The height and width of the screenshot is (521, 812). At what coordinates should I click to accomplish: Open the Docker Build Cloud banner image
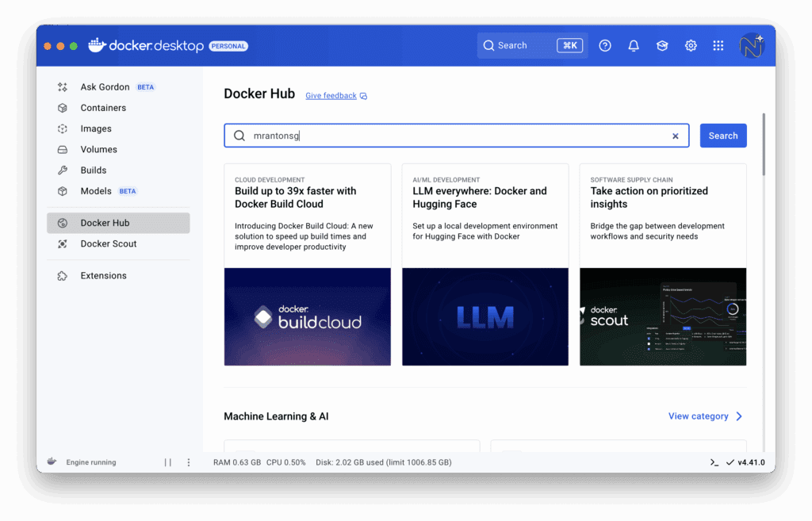click(308, 317)
